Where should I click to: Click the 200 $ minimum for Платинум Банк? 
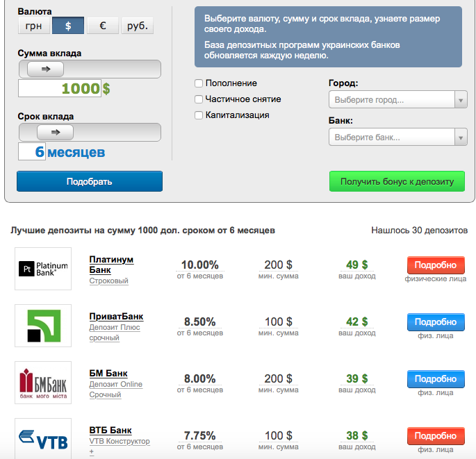click(279, 265)
